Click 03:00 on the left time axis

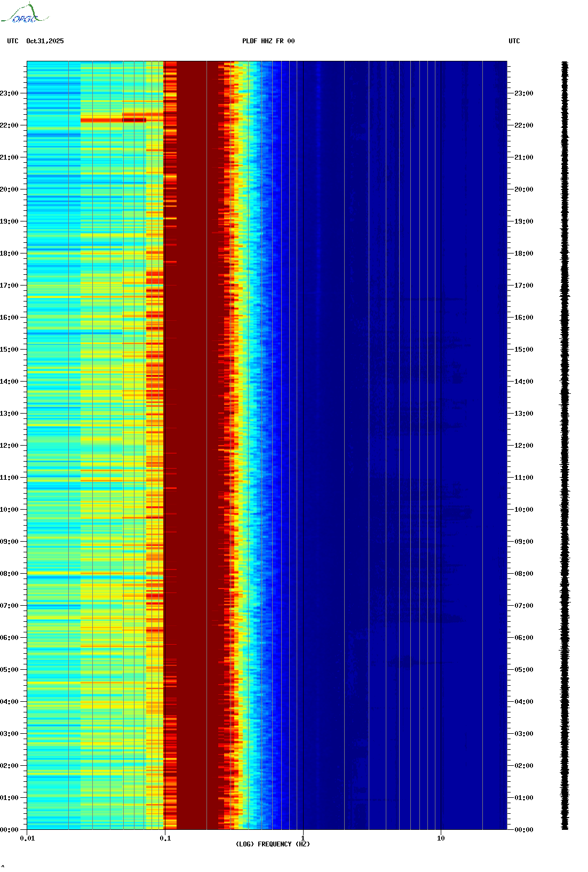coord(9,734)
